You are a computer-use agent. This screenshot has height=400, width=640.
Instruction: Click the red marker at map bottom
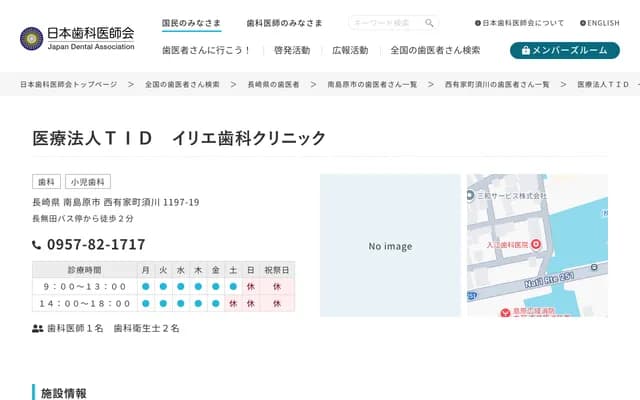[x=503, y=311]
